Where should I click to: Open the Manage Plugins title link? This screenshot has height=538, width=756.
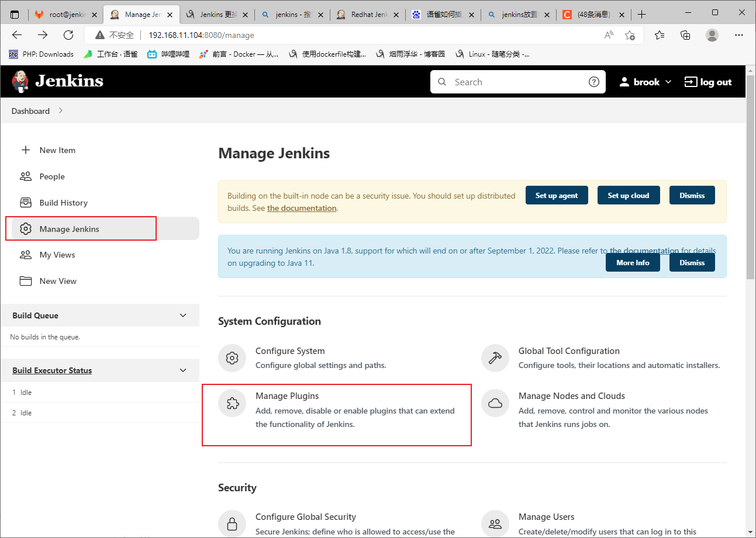pyautogui.click(x=287, y=396)
